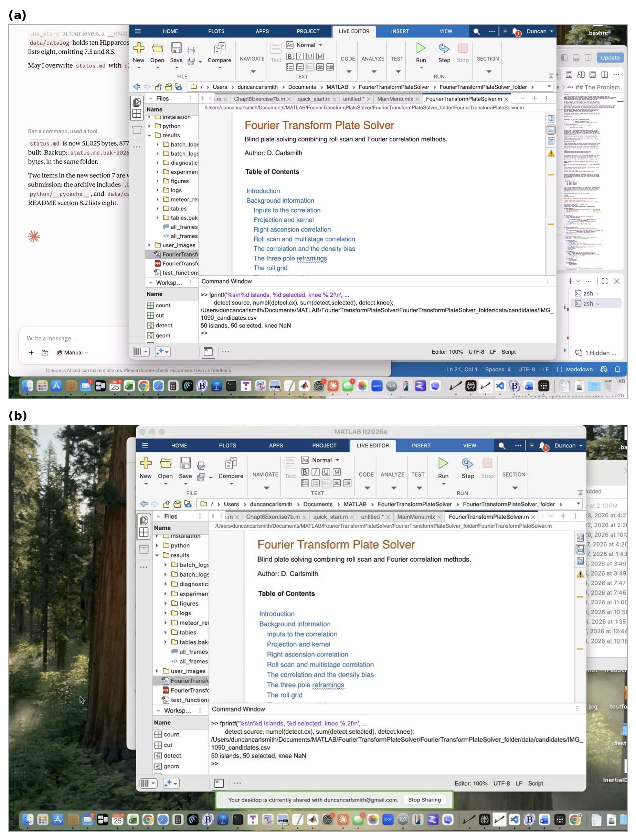In panel (a), open the ribbon search magnifier
636x840 pixels.
click(477, 32)
